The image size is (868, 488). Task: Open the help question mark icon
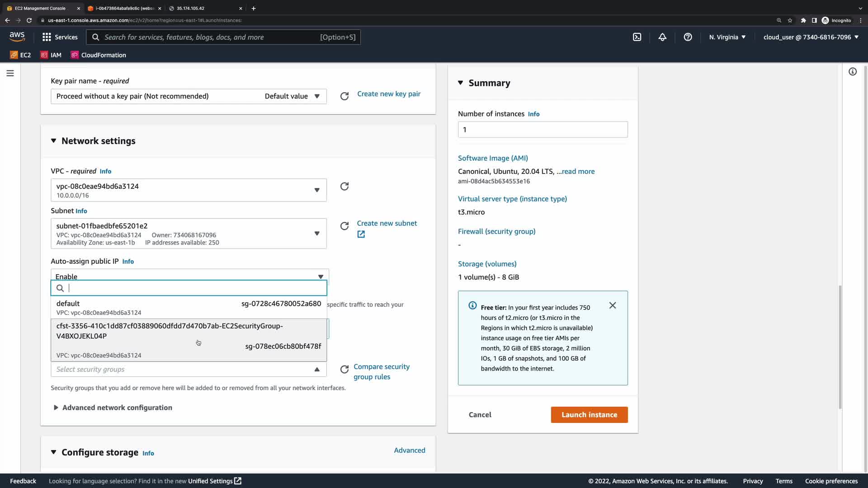(x=688, y=37)
